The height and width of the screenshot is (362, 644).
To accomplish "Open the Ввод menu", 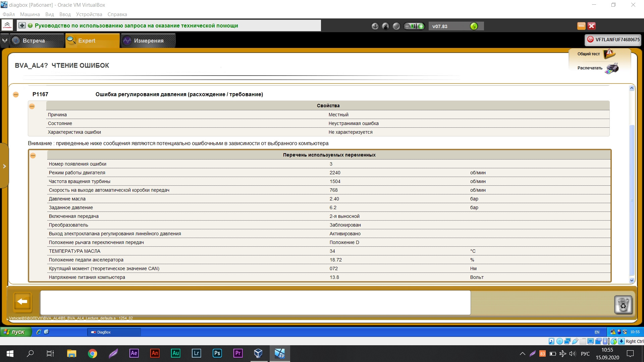I will (x=65, y=14).
